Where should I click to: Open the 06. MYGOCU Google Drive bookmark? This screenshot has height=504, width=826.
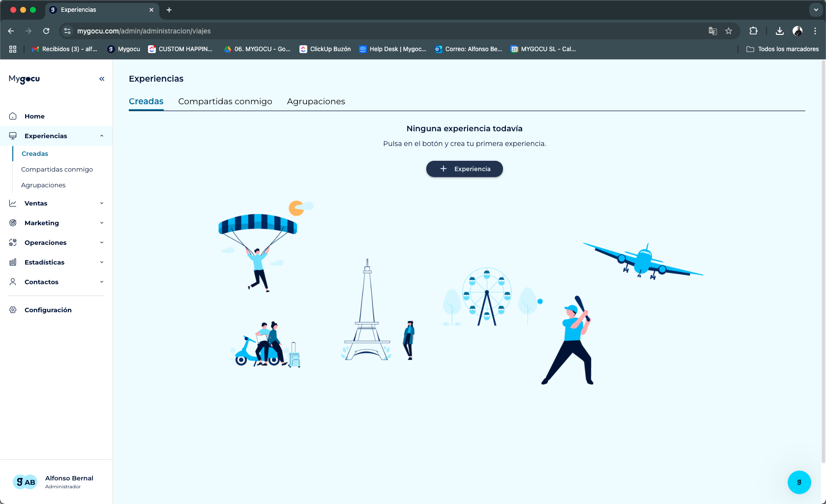pos(257,49)
